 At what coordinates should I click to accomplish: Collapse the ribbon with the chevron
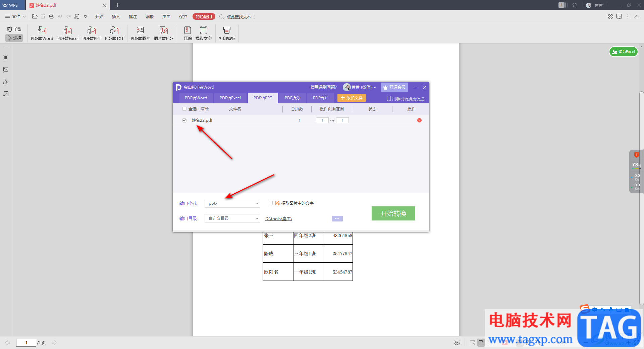637,16
